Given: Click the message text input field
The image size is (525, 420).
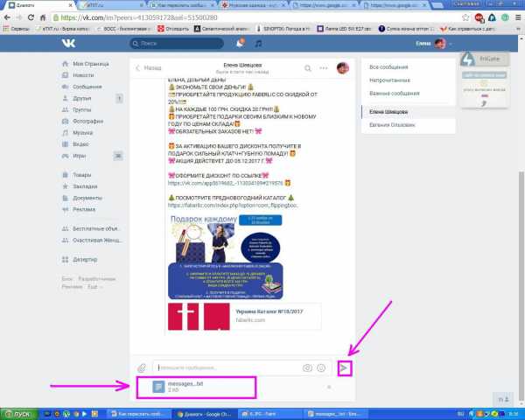Looking at the screenshot, I should 227,367.
